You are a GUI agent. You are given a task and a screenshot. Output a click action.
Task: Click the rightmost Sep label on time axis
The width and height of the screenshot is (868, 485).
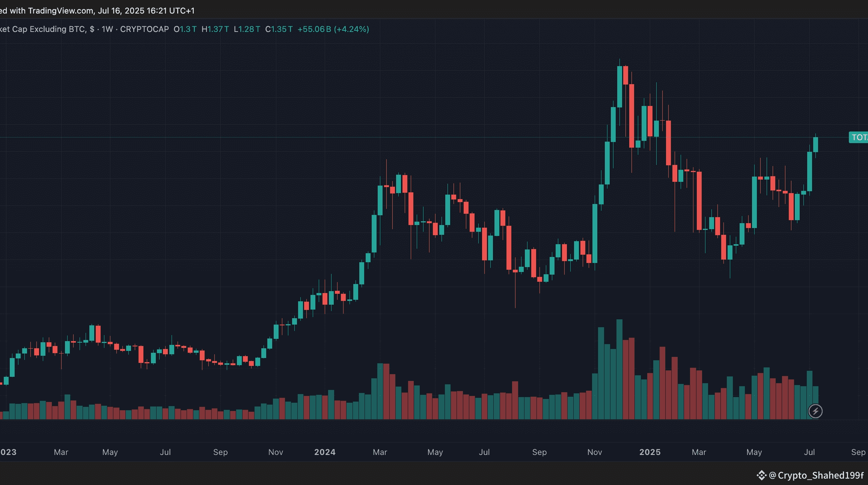[x=858, y=452]
